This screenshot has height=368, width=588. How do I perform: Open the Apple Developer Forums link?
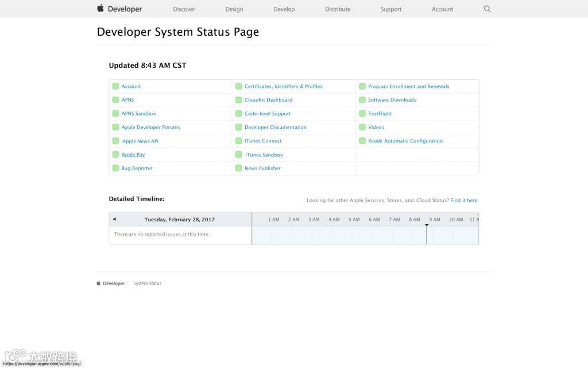coord(150,127)
